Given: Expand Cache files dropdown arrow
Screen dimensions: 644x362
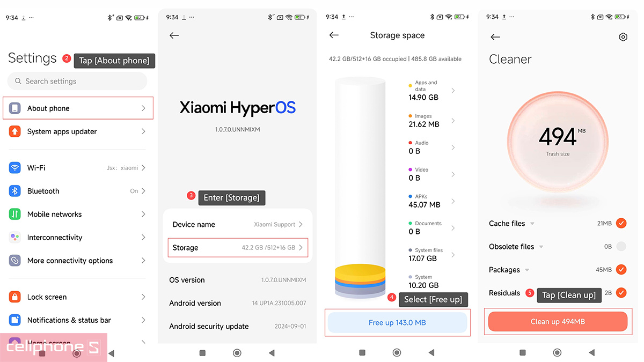Looking at the screenshot, I should point(532,224).
